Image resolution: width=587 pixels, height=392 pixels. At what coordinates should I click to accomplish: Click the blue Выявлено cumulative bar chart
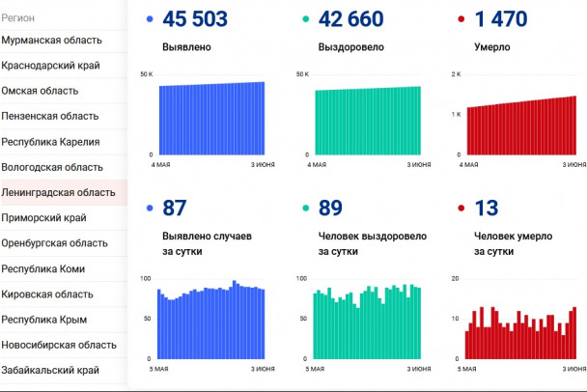(x=210, y=118)
